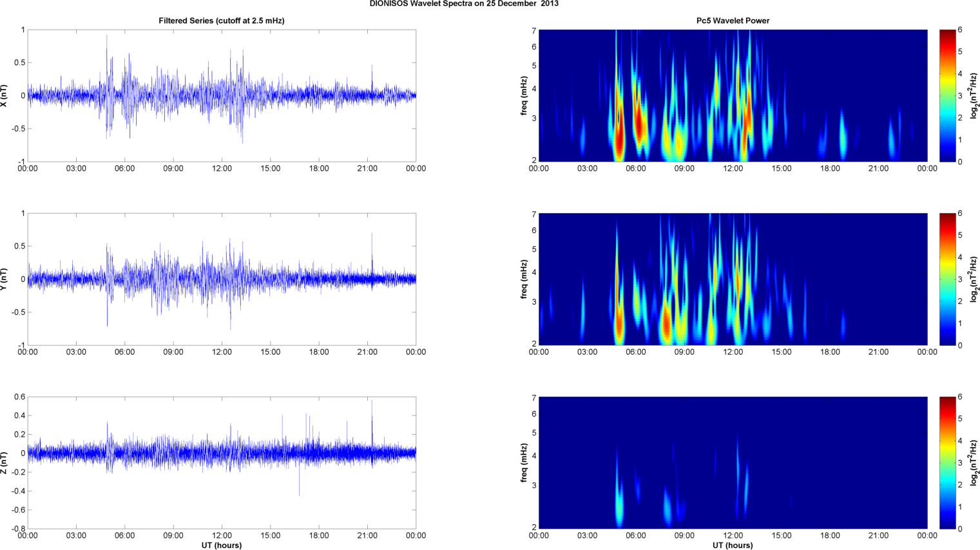Open the Y-component wavelet power spectrogram

point(733,279)
